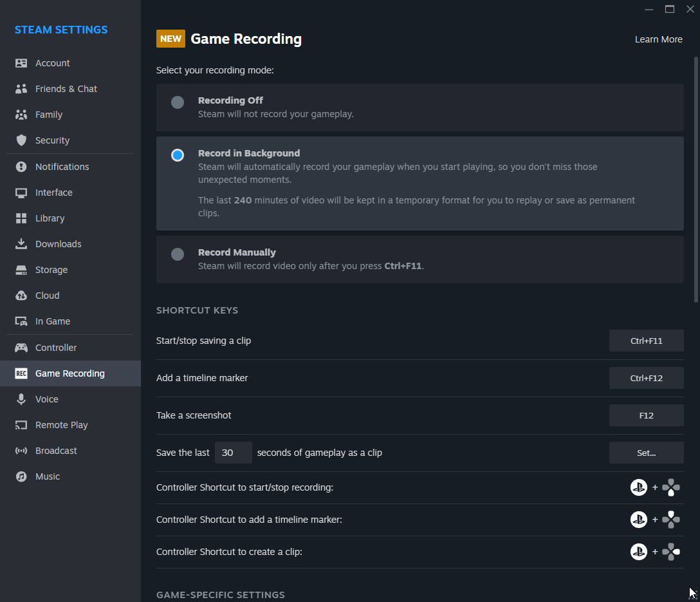Click the Security shield icon
The height and width of the screenshot is (602, 700).
[21, 140]
